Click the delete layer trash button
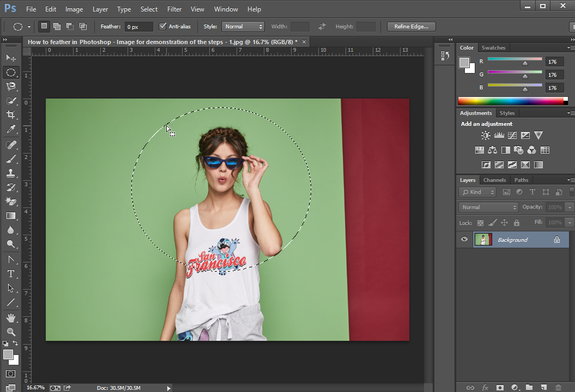This screenshot has width=575, height=392. [x=558, y=388]
